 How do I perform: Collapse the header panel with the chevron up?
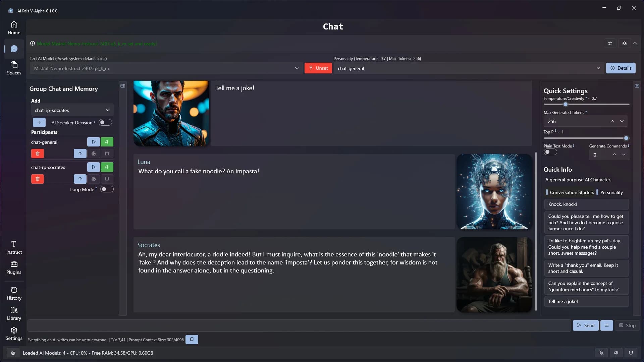click(x=635, y=43)
